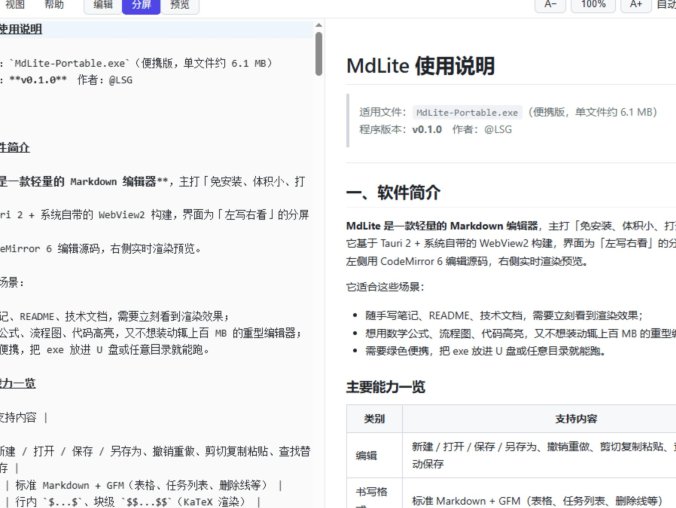Click preview line 它基于 Tauri 2

pyautogui.click(x=511, y=243)
